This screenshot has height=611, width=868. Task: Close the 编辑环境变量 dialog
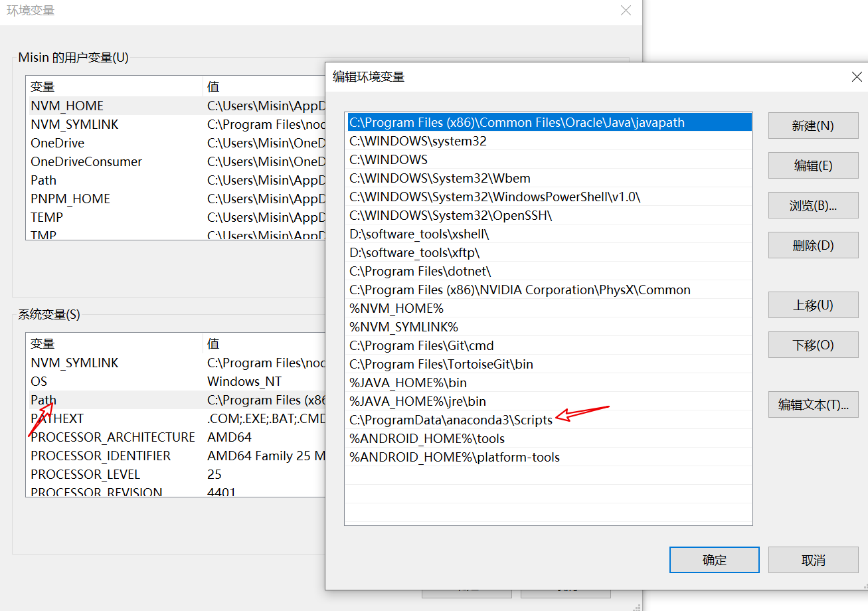click(857, 77)
